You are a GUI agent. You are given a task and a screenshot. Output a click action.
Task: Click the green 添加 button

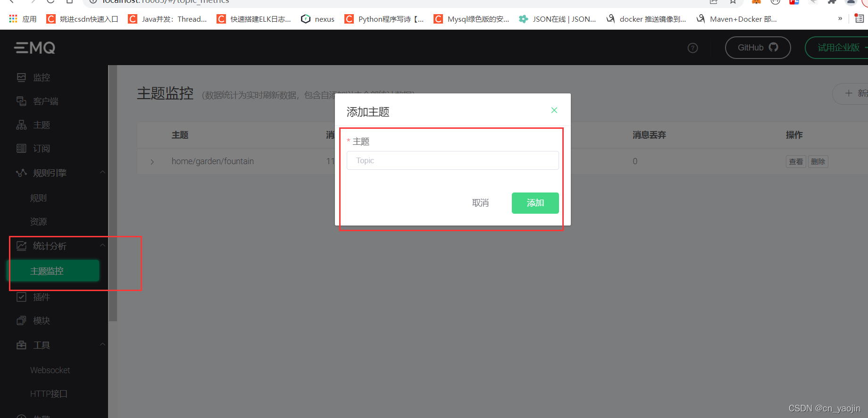535,203
